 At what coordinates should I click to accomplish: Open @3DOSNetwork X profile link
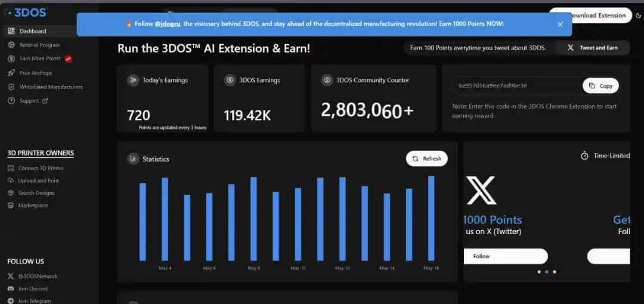pos(38,277)
